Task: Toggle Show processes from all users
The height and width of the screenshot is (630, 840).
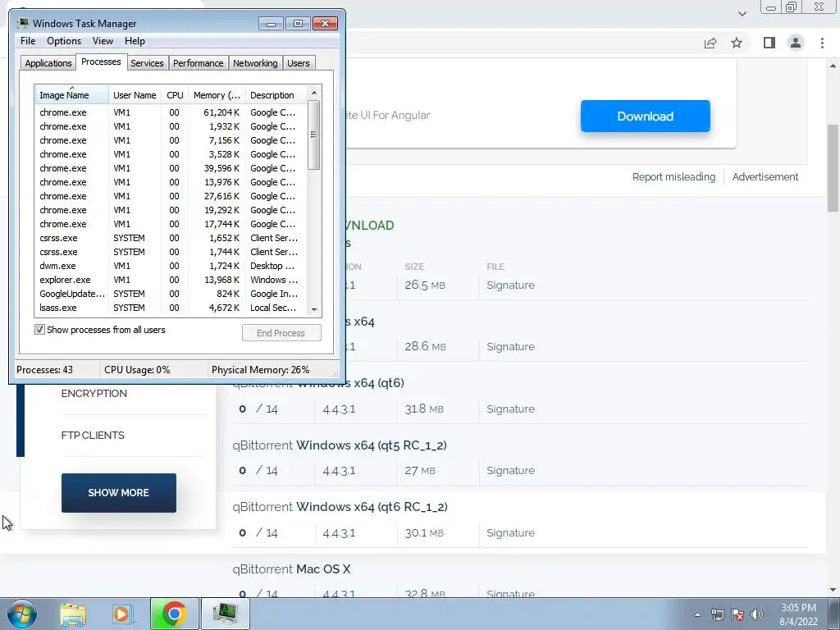Action: point(39,330)
